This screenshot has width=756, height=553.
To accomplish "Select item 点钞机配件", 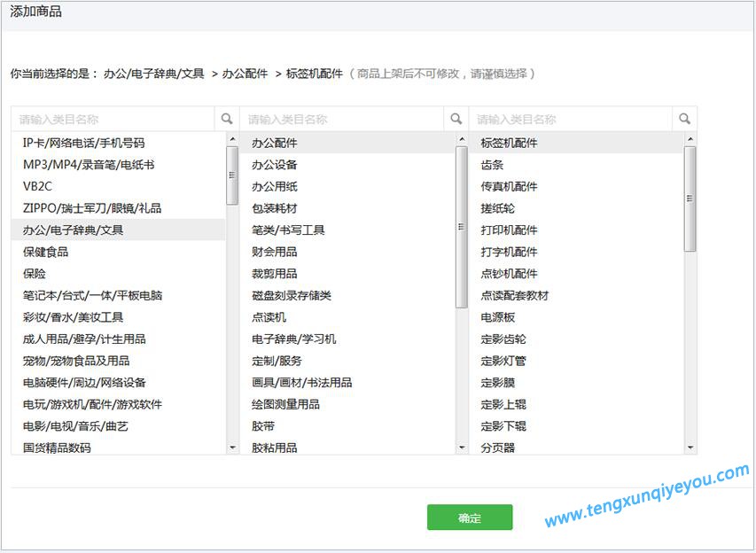I will pyautogui.click(x=576, y=273).
